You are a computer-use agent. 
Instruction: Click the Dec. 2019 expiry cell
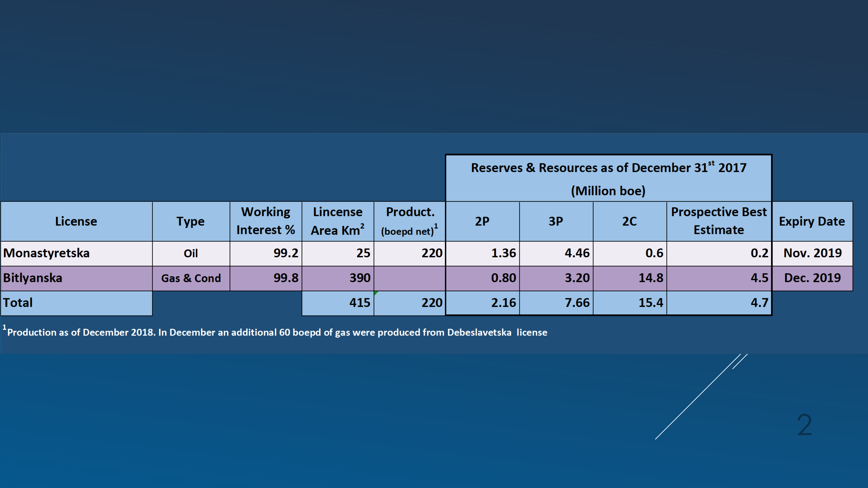[812, 278]
